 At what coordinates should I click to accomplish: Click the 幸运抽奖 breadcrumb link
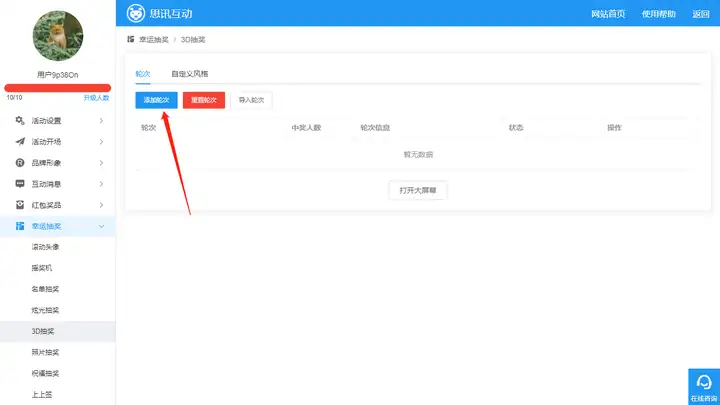point(154,39)
